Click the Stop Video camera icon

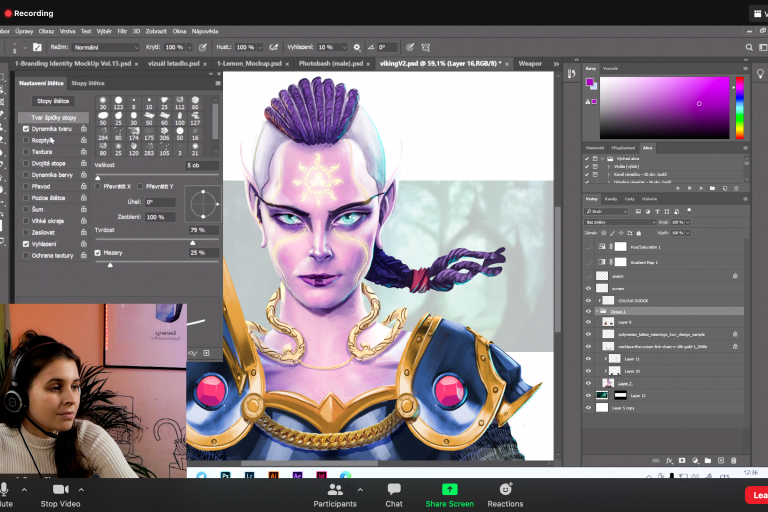click(x=60, y=489)
